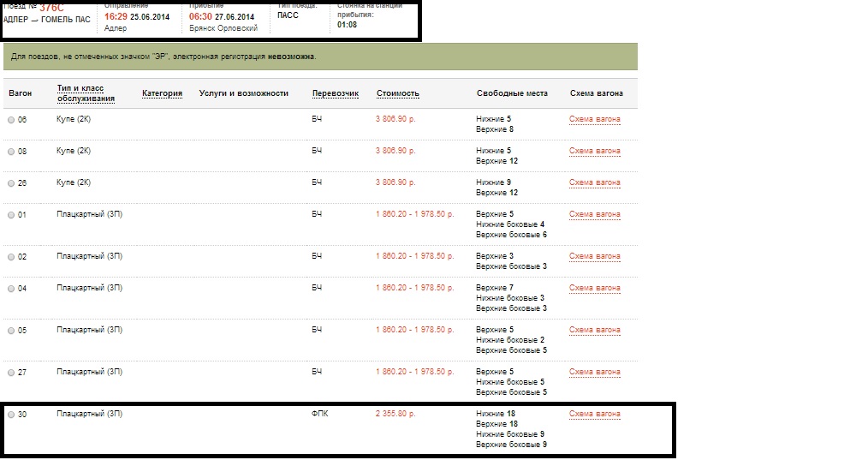Open 'Схема вагона' link for wagon 06
This screenshot has width=868, height=460.
[595, 119]
